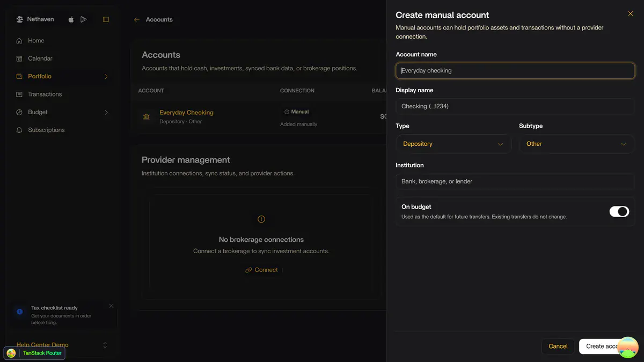
Task: Click the link icon next to Connect
Action: point(248,270)
